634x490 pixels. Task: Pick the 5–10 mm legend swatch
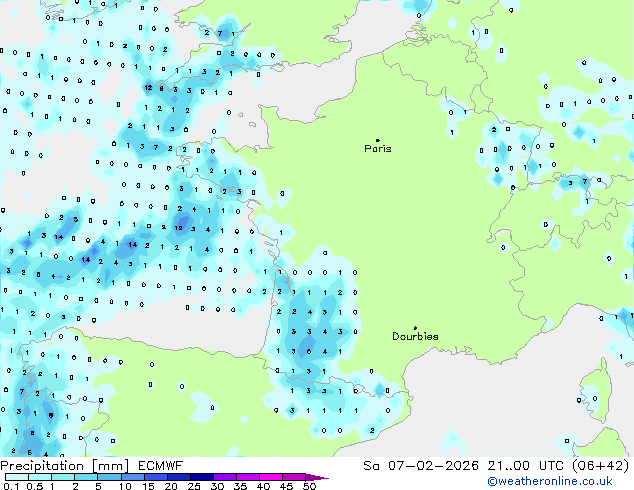[x=109, y=477]
